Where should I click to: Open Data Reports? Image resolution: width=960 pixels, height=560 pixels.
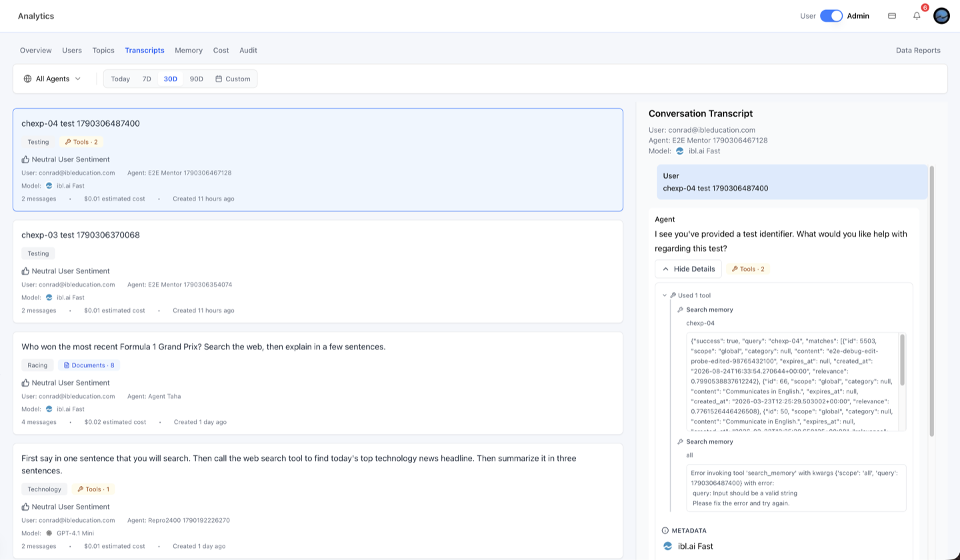coord(918,51)
